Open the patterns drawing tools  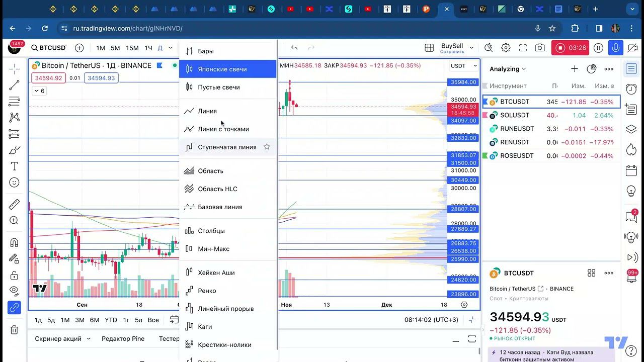click(14, 117)
